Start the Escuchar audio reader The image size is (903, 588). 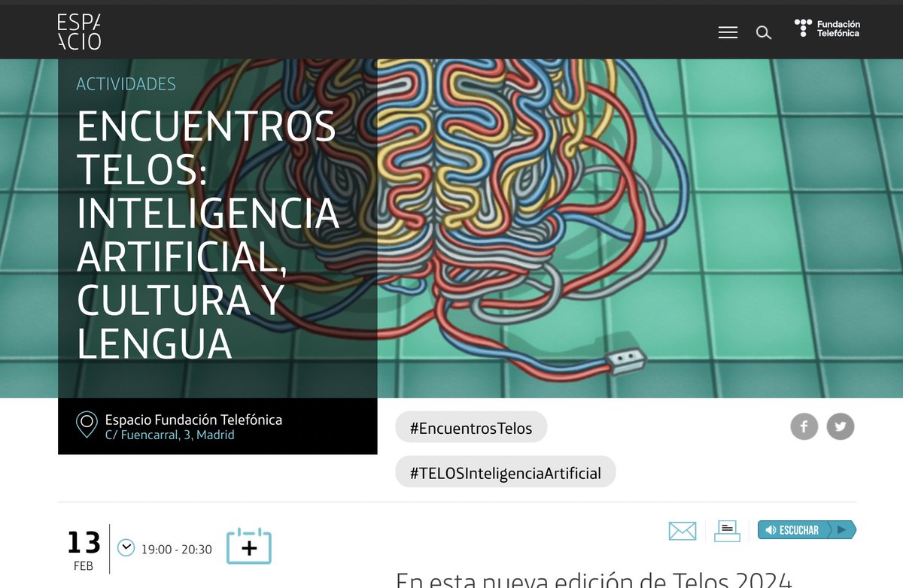(x=807, y=530)
